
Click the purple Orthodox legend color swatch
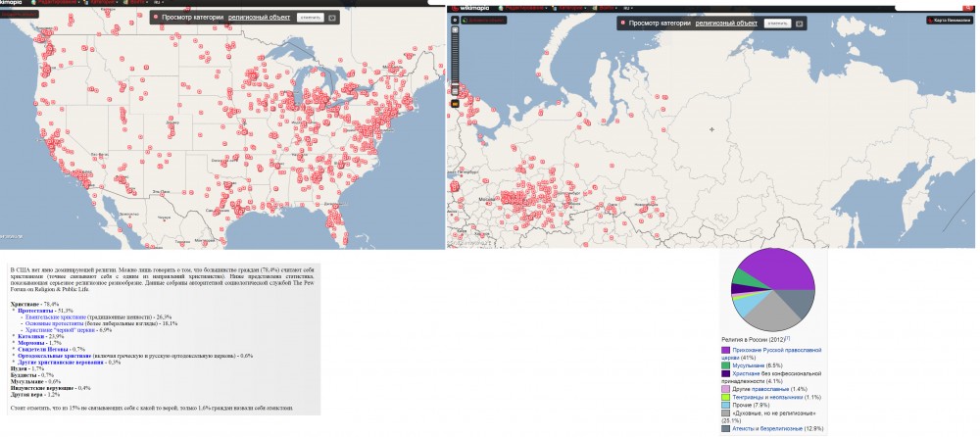click(725, 349)
